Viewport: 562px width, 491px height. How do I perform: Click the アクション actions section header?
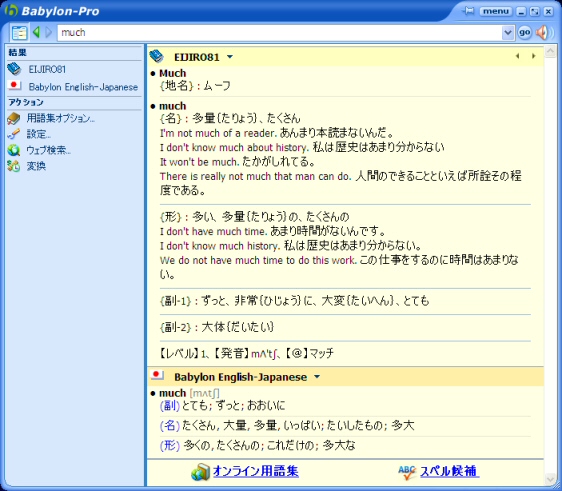26,103
